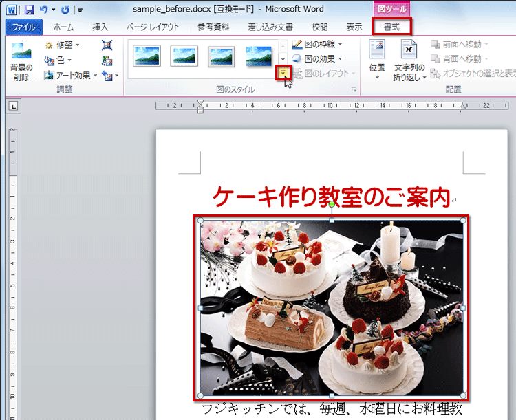Select the cake photo in the document

332,308
